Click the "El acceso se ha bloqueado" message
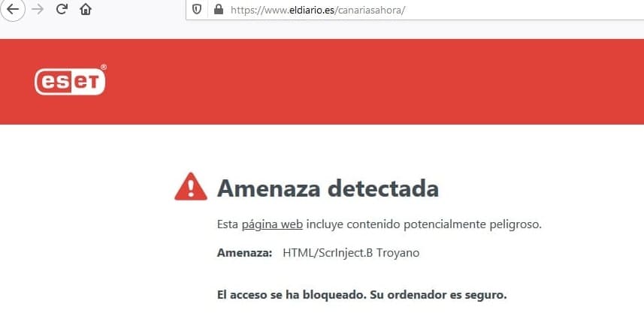644x313 pixels. click(x=291, y=295)
